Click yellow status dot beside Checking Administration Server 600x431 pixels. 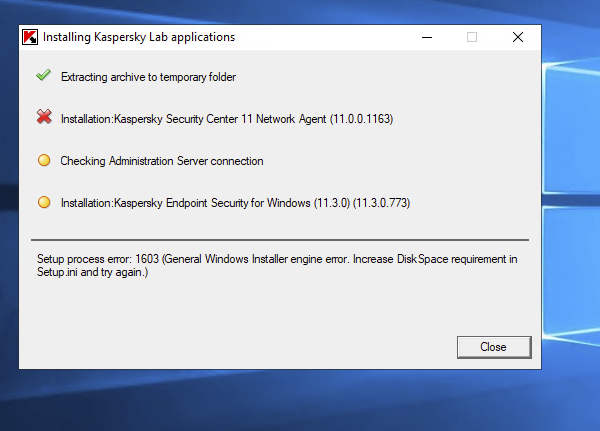coord(43,160)
